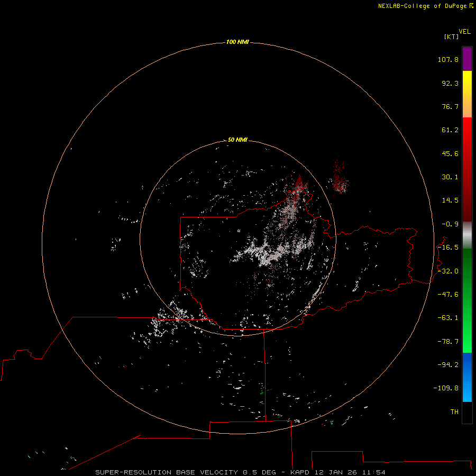Click the 100 NMI range ring label
476x476 pixels.
[237, 42]
